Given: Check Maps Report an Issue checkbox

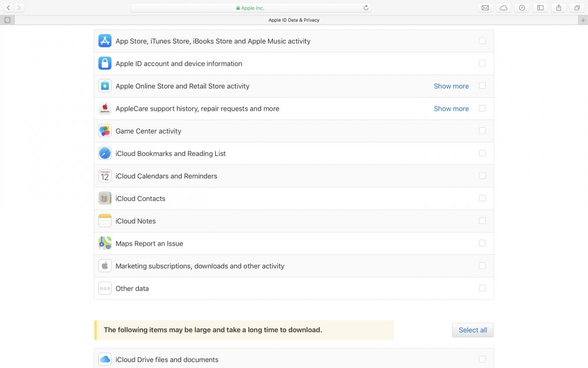Looking at the screenshot, I should tap(482, 243).
